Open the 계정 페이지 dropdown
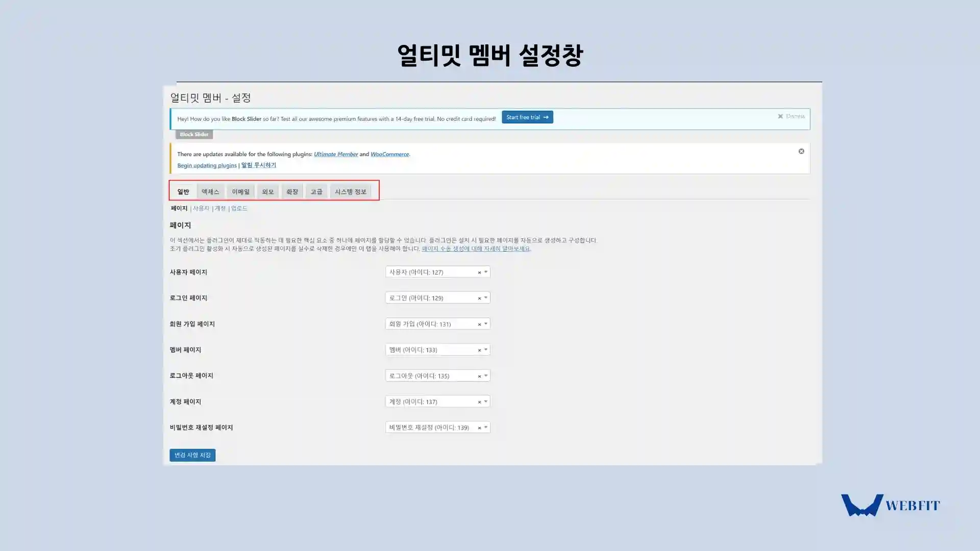The width and height of the screenshot is (980, 551). (x=437, y=402)
